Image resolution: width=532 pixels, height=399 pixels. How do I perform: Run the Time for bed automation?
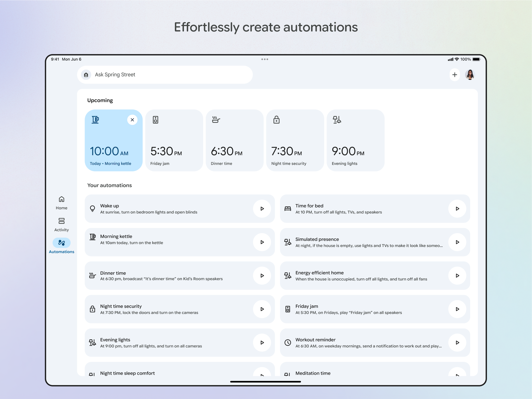click(x=457, y=209)
